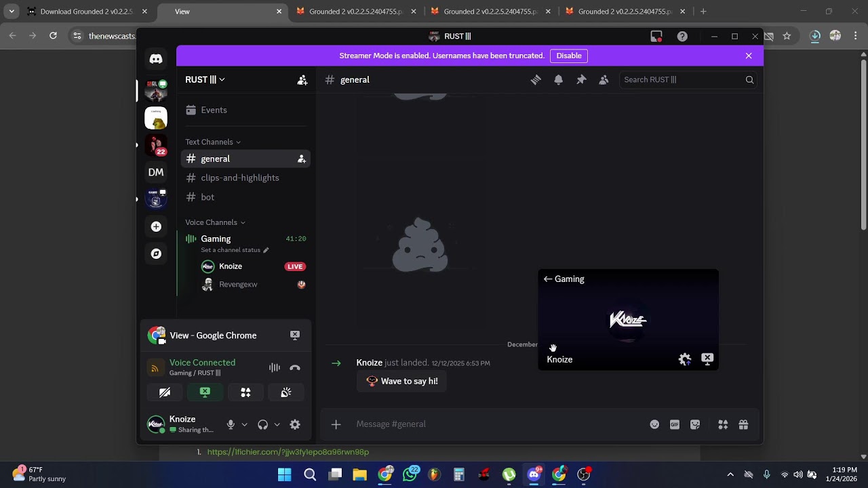Open WhatsApp from taskbar

tap(410, 474)
